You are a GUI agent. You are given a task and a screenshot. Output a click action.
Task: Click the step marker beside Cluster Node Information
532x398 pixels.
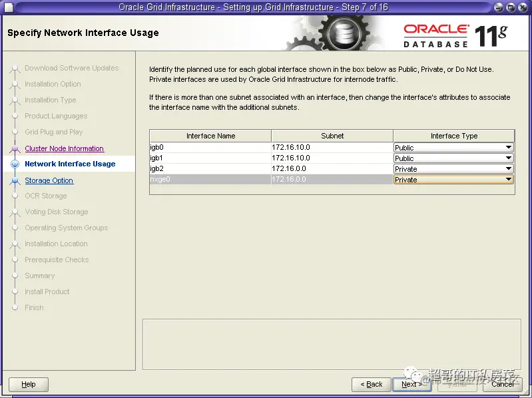pyautogui.click(x=15, y=148)
